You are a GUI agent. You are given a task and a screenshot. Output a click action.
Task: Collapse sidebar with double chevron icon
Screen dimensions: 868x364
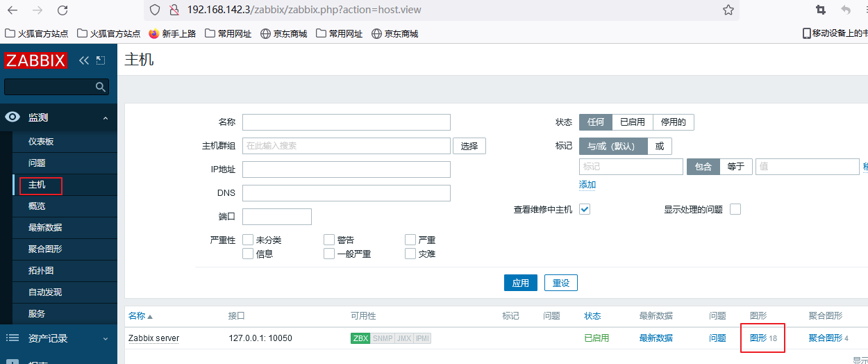(x=84, y=60)
